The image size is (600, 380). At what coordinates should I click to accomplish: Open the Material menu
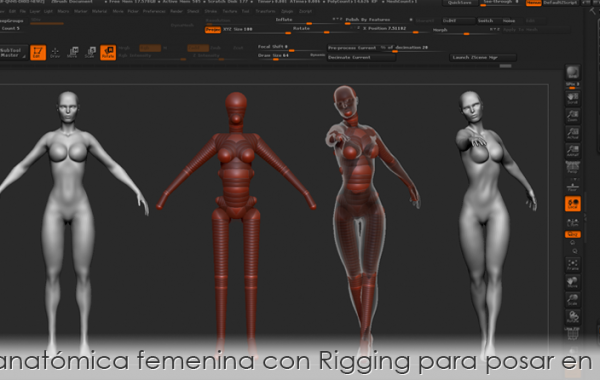[99, 11]
